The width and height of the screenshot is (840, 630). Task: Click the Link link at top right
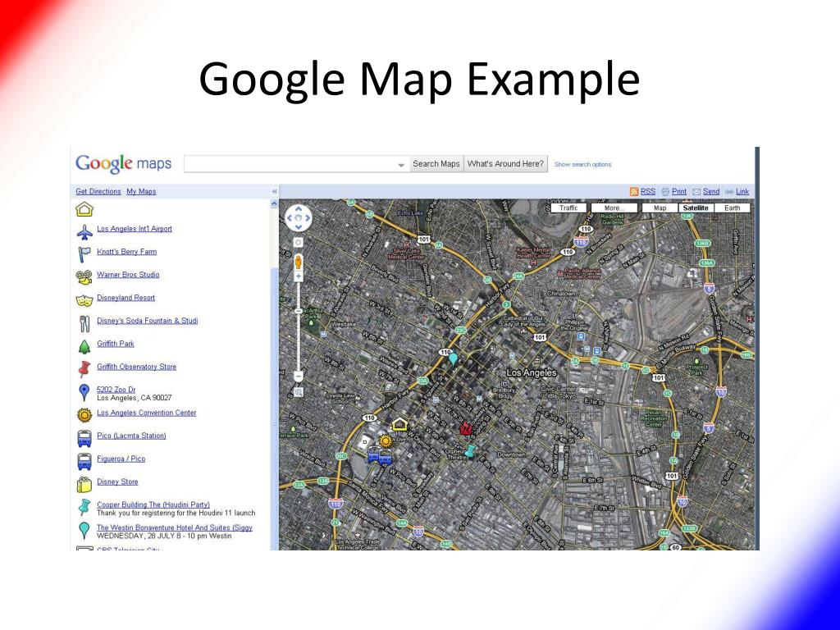click(x=742, y=191)
